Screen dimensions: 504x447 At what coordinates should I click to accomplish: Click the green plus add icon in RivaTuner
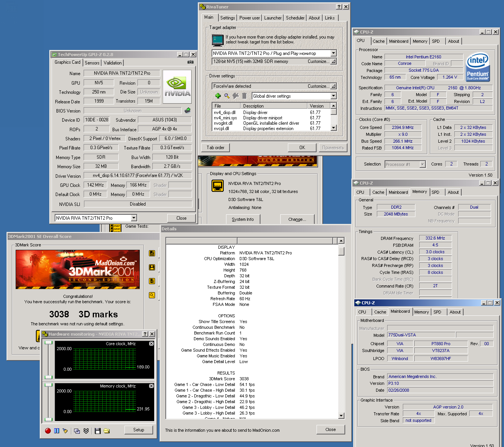[218, 96]
